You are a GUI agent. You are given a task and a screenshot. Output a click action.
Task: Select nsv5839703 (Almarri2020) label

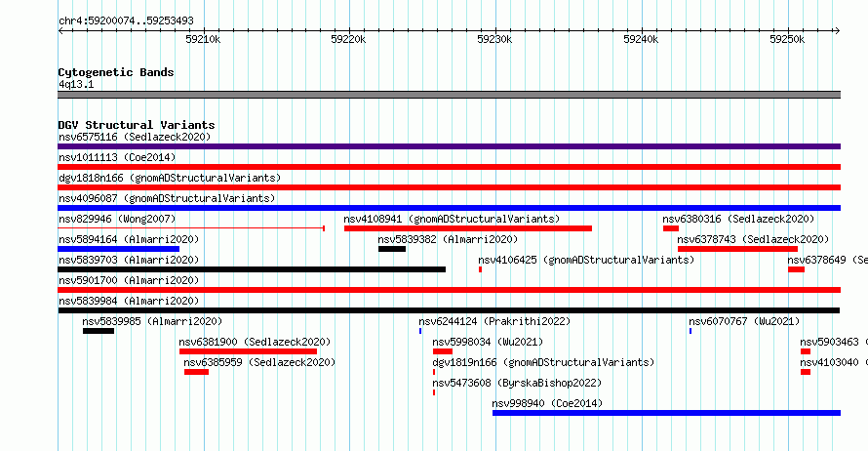click(129, 260)
